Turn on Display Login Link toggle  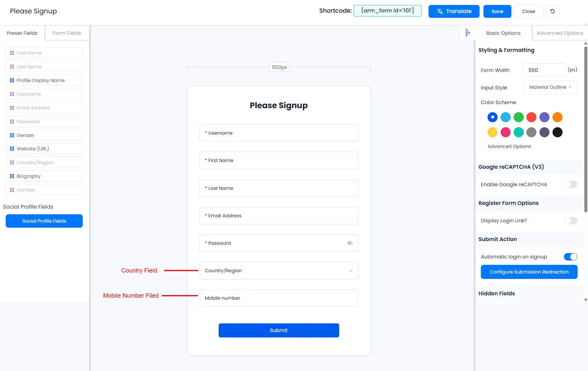click(x=570, y=221)
